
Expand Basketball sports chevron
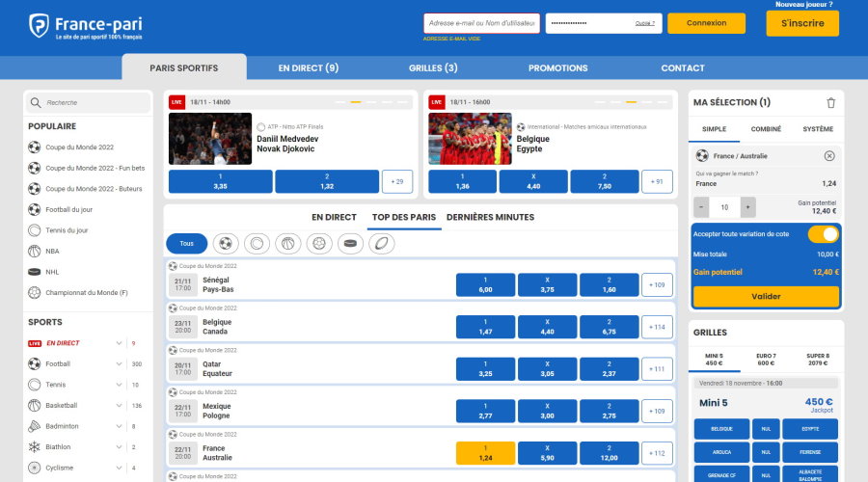tap(119, 406)
